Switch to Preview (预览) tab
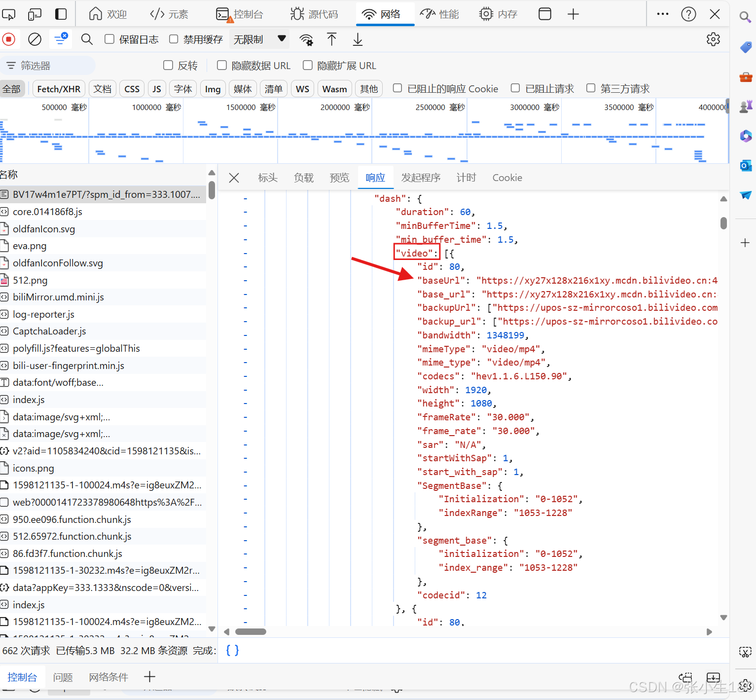Screen dimensions: 756x700 pos(339,178)
